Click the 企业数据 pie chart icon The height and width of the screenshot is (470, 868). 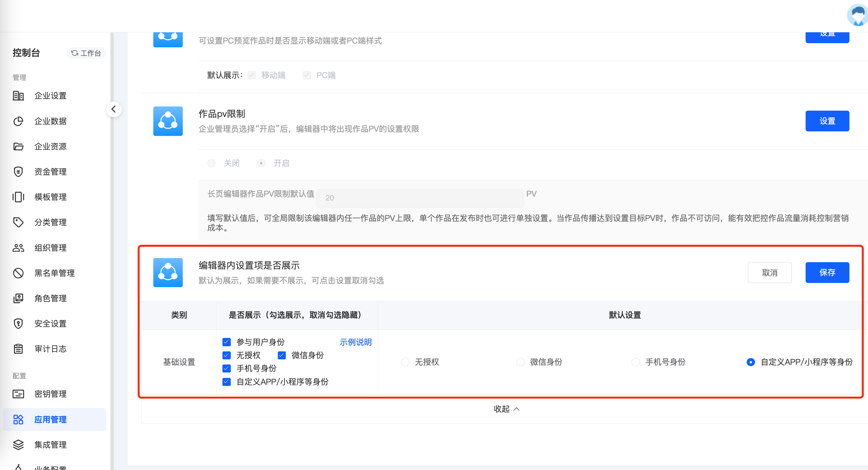tap(18, 121)
